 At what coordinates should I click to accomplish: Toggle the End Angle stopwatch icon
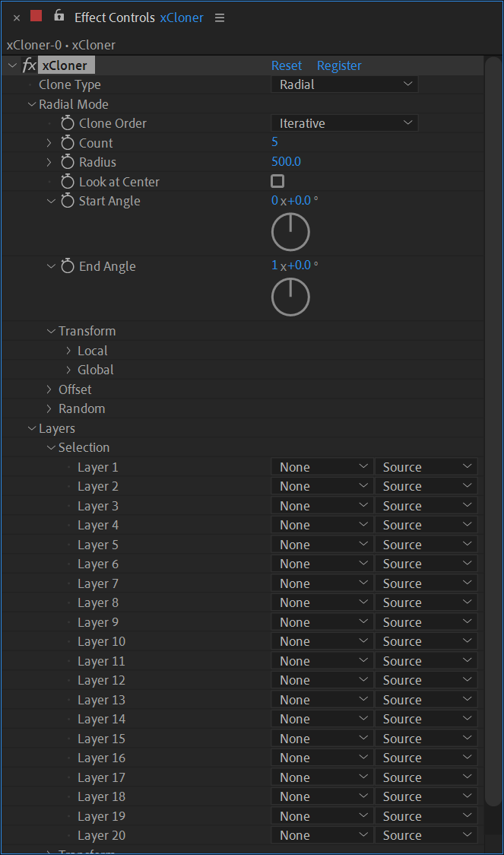pyautogui.click(x=68, y=266)
